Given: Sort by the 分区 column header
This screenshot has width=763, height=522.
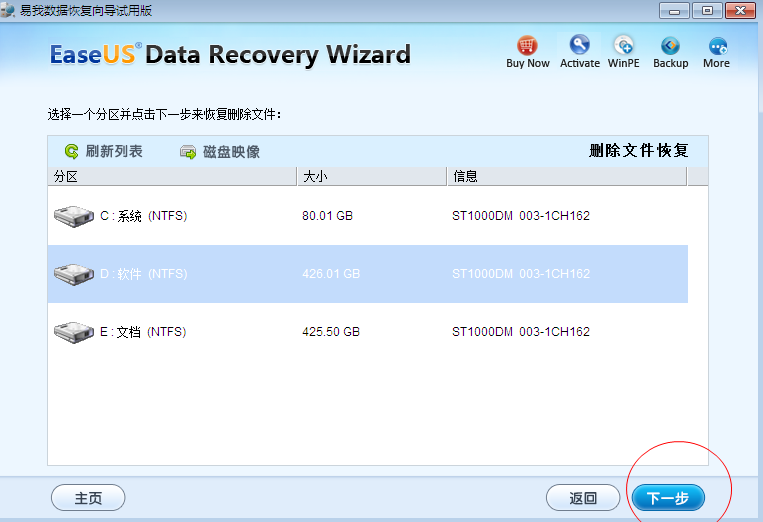Looking at the screenshot, I should point(172,177).
